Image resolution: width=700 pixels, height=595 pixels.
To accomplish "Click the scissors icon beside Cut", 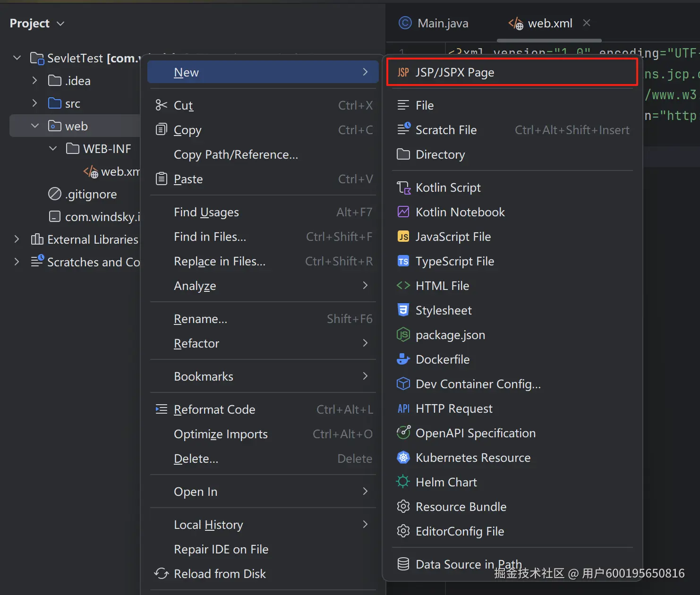I will point(162,105).
